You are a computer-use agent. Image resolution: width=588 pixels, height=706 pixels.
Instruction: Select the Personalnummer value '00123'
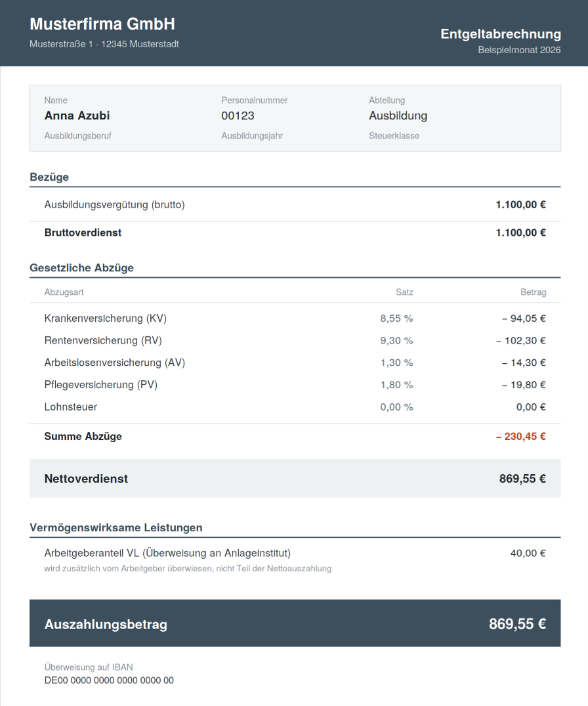click(x=238, y=116)
